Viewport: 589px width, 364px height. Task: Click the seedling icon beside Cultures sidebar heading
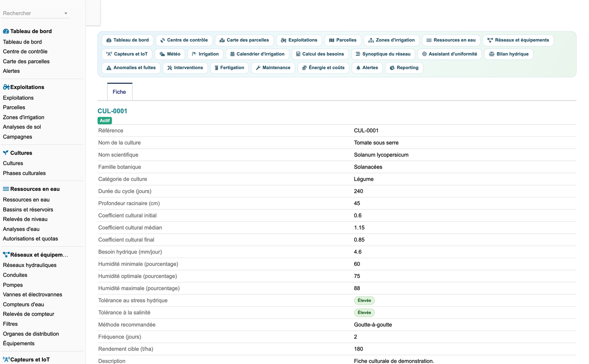coord(6,153)
